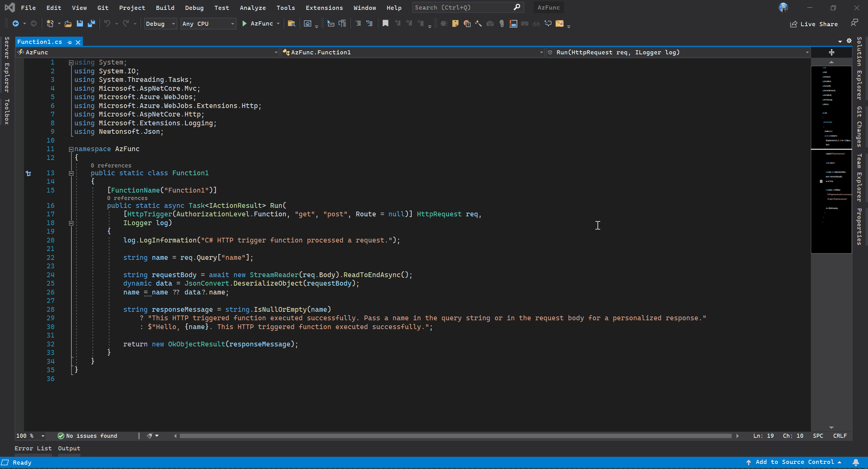Click the Save All icon
868x469 pixels.
[x=91, y=23]
